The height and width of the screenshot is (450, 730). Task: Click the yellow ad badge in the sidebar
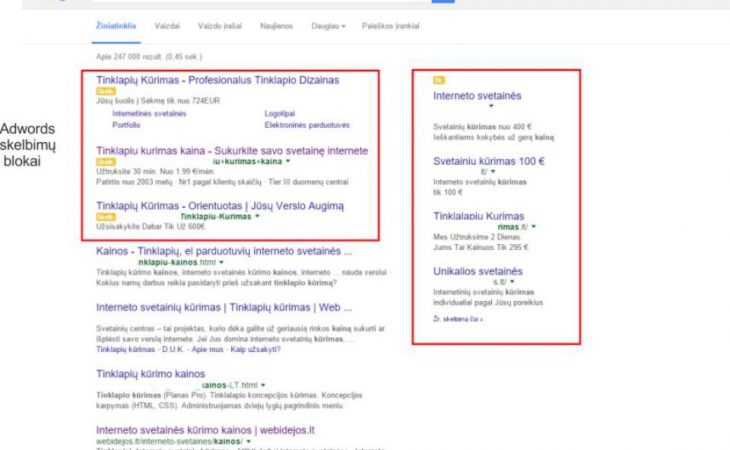[439, 80]
